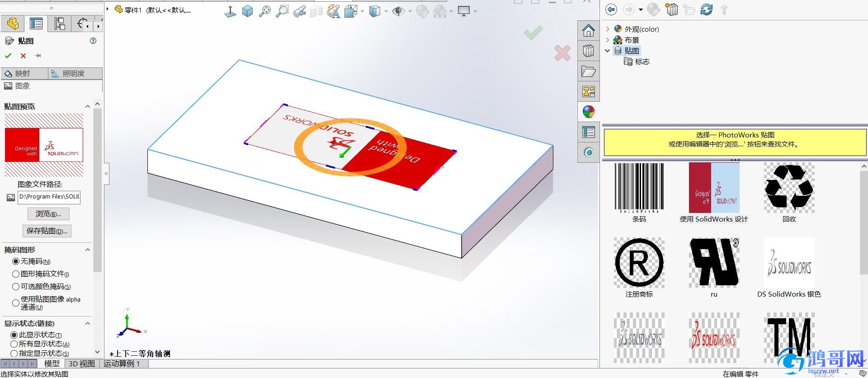This screenshot has width=868, height=378.
Task: Select the 此显示状态 radio button
Action: tap(14, 335)
